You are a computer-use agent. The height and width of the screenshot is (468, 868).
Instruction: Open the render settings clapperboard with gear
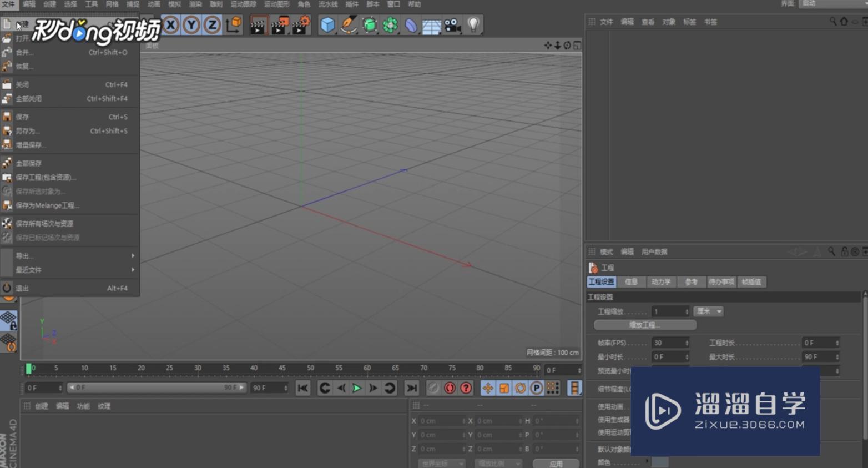click(x=300, y=26)
